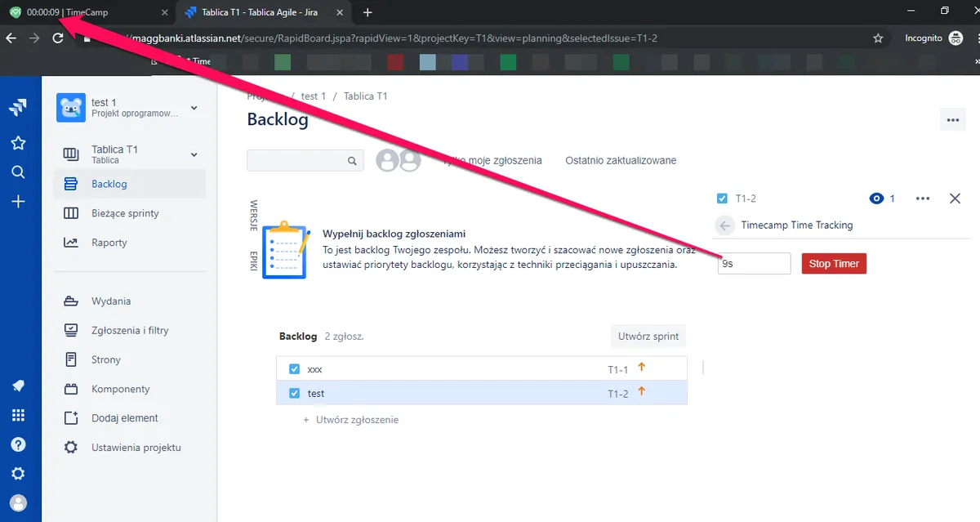Open the Jira search icon
This screenshot has height=522, width=980.
(18, 172)
